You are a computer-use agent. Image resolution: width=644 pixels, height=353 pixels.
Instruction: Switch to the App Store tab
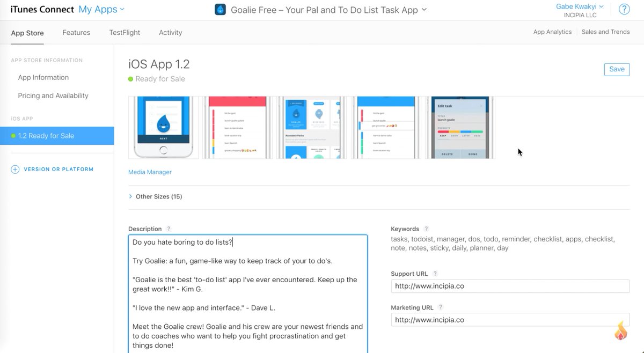(27, 33)
